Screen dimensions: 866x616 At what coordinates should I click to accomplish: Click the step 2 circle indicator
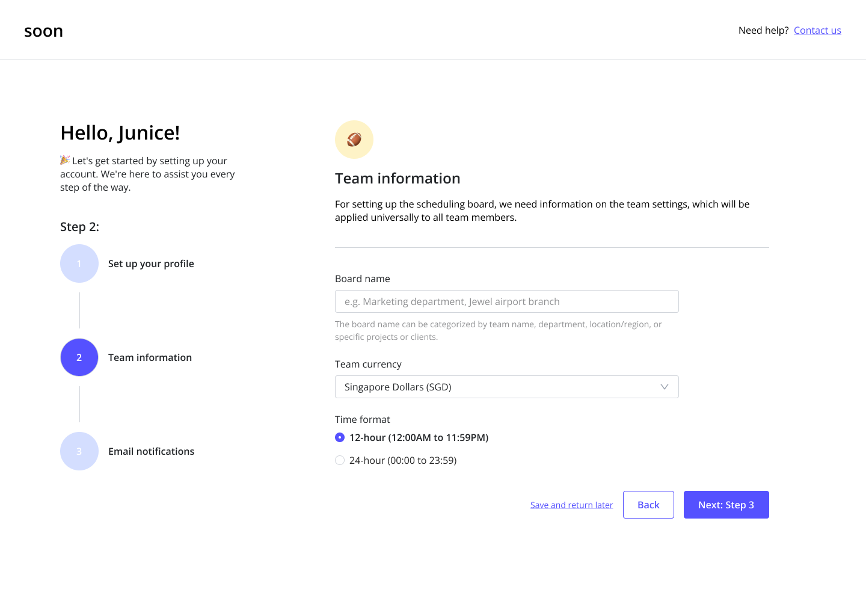point(79,357)
